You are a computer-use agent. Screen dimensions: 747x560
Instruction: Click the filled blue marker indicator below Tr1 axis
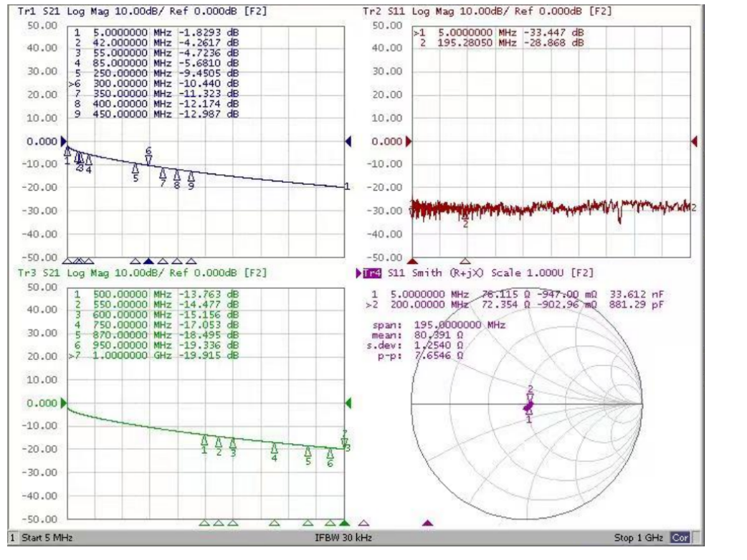pos(148,261)
